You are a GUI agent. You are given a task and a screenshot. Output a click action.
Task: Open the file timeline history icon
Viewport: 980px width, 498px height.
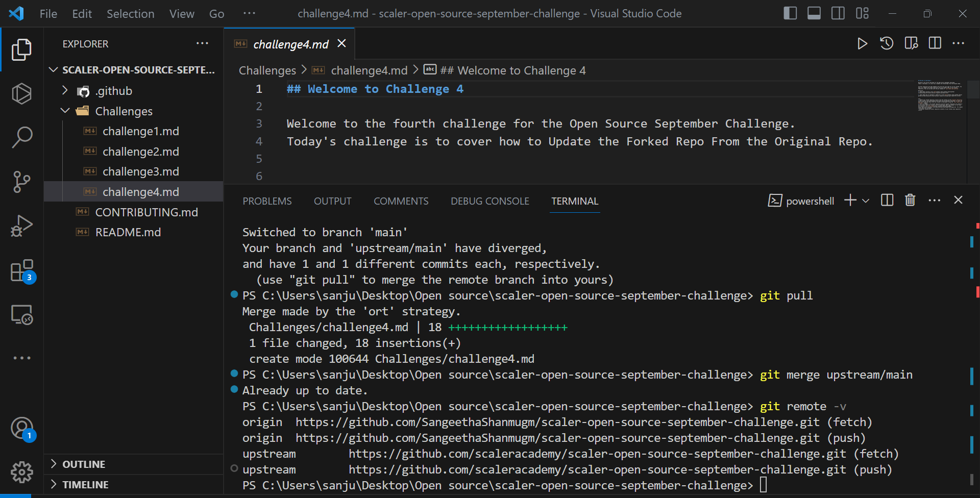(887, 43)
